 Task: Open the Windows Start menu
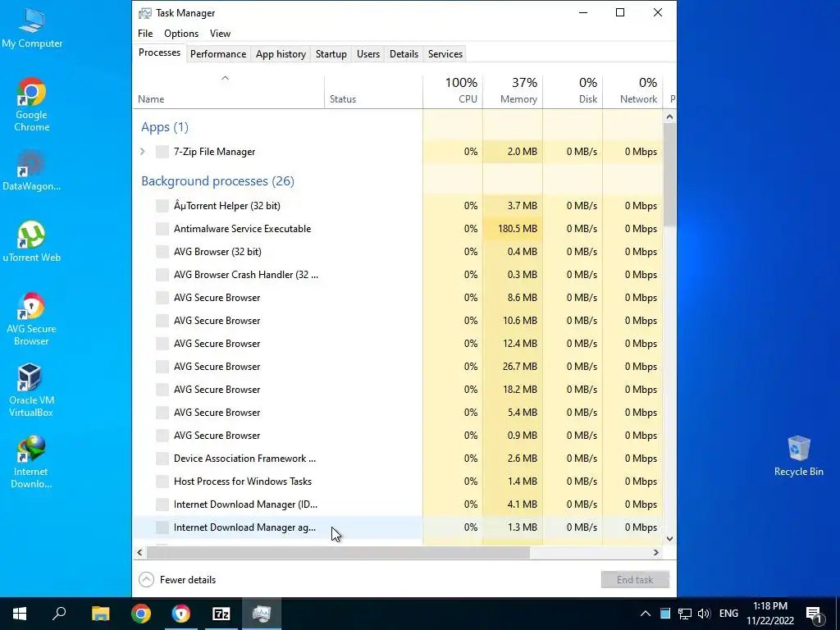click(x=20, y=614)
